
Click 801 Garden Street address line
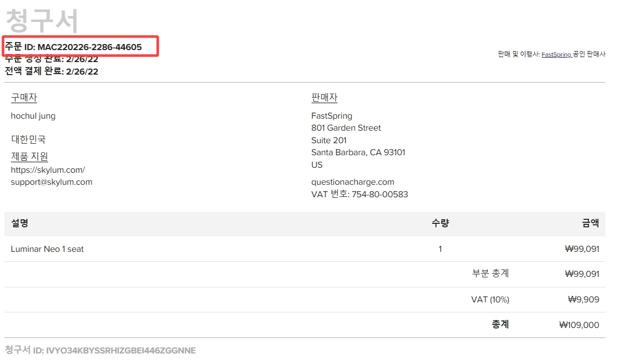[x=346, y=128]
